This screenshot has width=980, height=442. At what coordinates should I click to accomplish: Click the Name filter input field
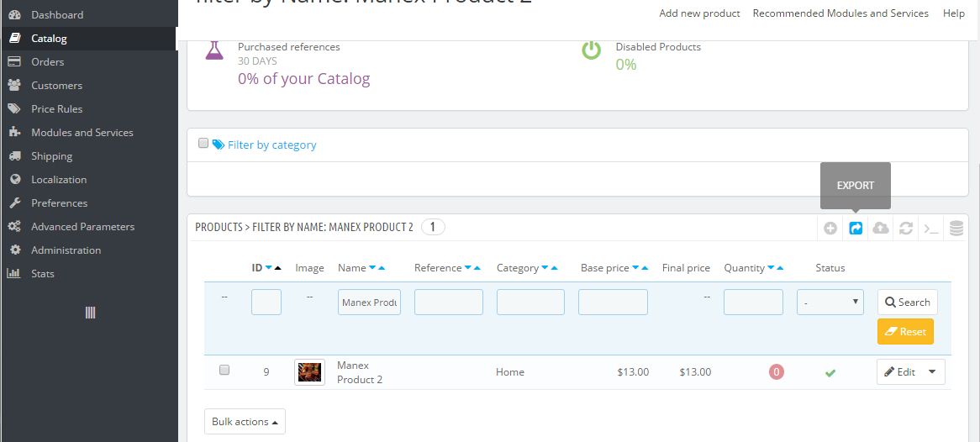370,302
